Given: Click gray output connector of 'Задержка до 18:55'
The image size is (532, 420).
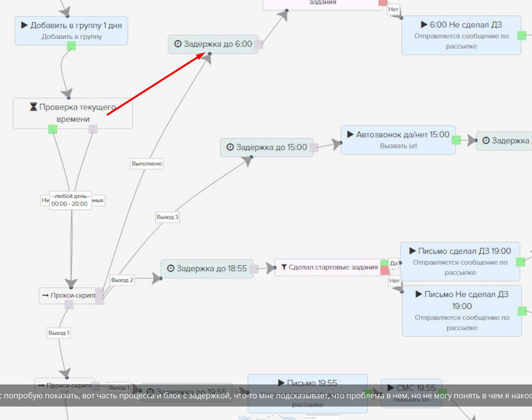Looking at the screenshot, I should pyautogui.click(x=254, y=269).
